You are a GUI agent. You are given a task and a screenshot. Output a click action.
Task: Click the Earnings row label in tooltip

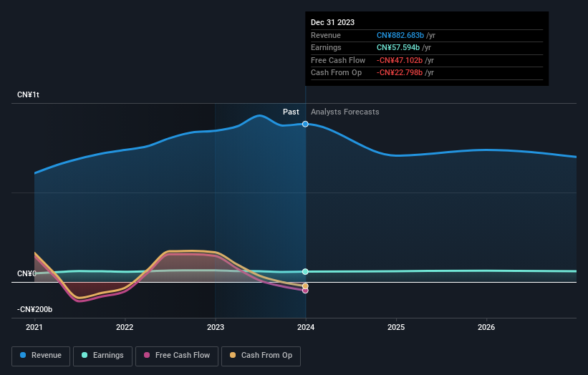pos(327,47)
